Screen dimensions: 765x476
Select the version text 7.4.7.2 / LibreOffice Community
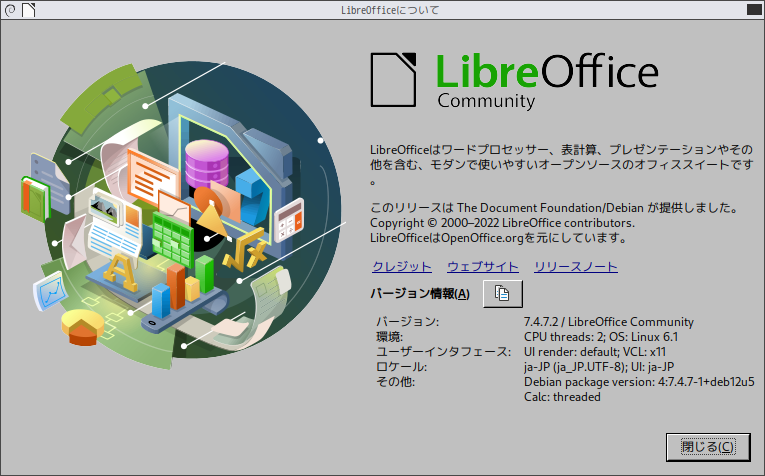[609, 322]
